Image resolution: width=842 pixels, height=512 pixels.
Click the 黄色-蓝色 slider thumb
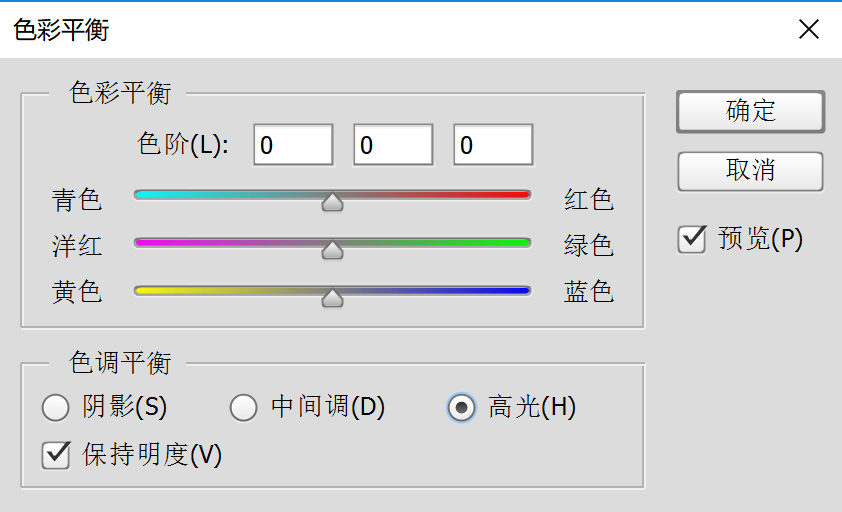pyautogui.click(x=332, y=297)
